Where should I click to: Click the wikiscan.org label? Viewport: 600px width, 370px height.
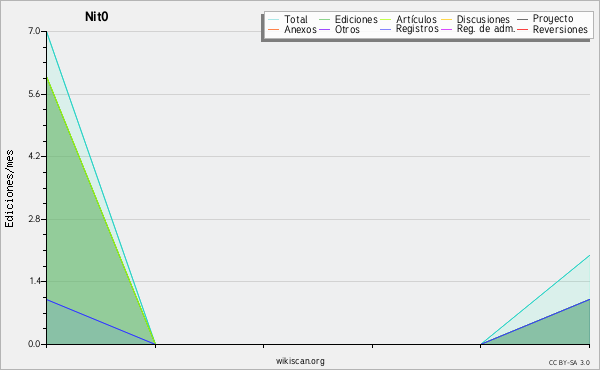[300, 361]
